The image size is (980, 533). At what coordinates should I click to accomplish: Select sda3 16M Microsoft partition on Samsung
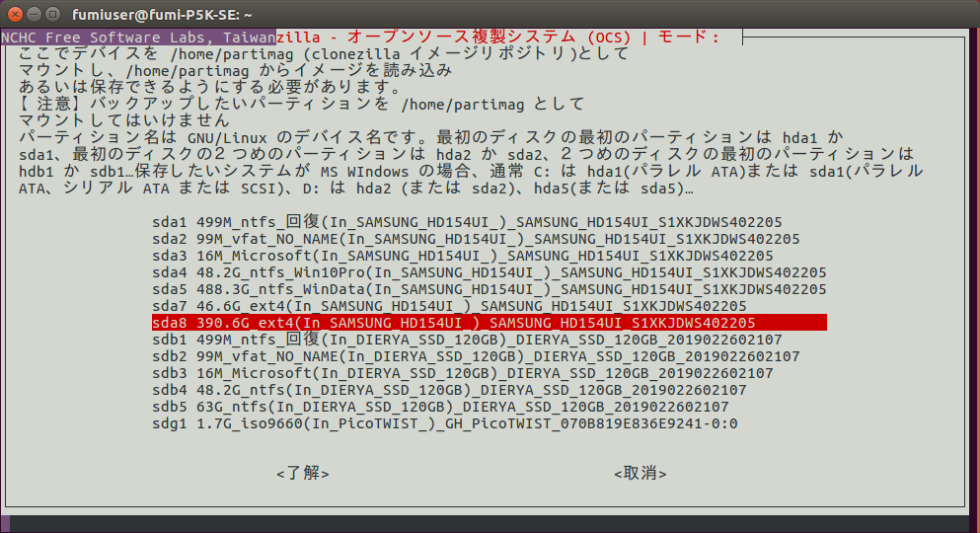pyautogui.click(x=462, y=256)
